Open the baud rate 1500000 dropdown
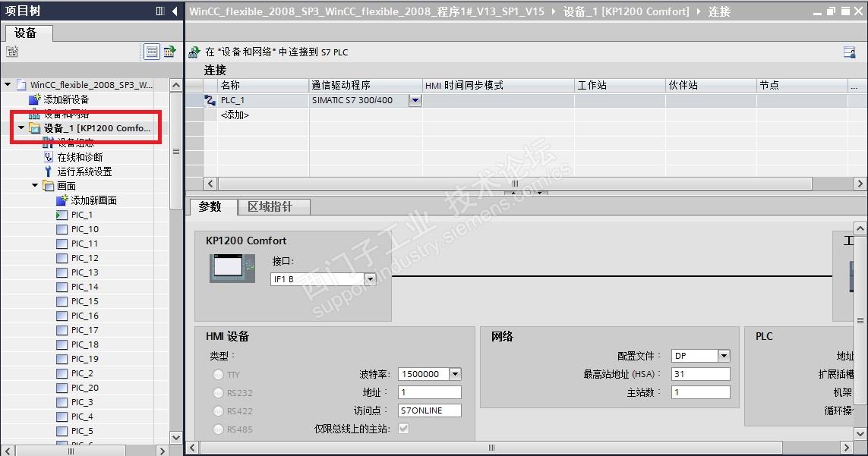The width and height of the screenshot is (868, 456). click(455, 374)
